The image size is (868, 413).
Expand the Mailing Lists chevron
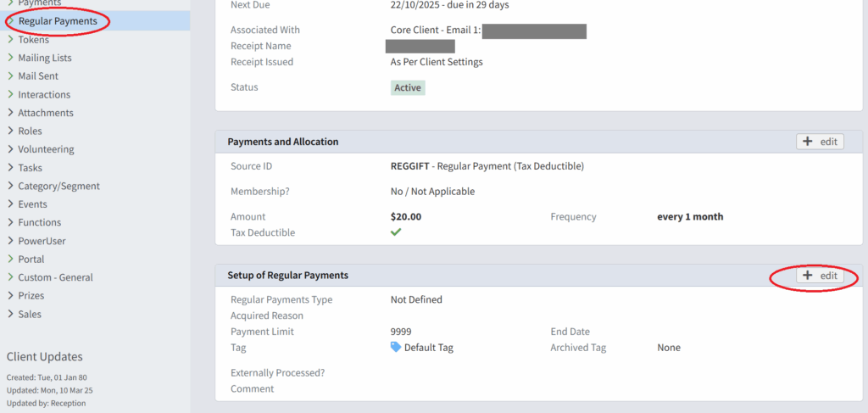tap(10, 58)
